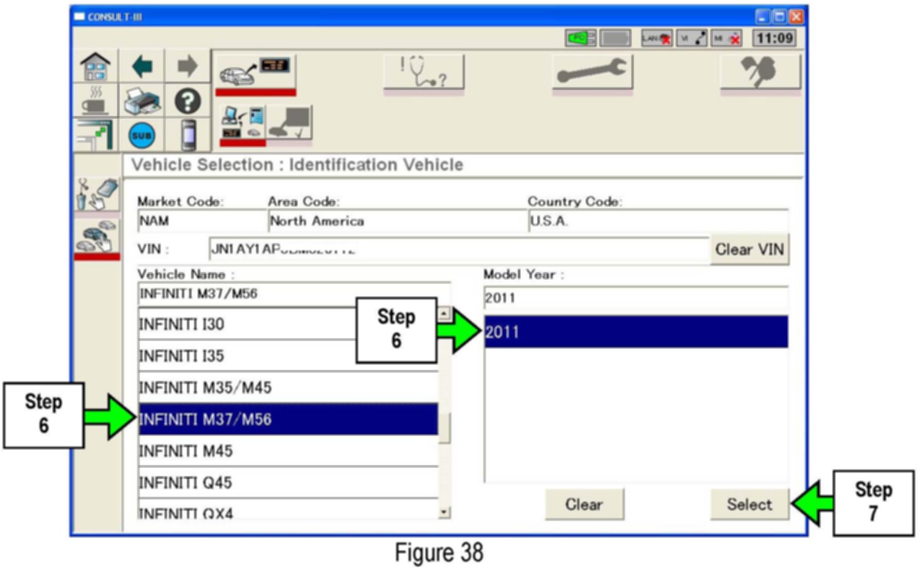This screenshot has width=924, height=575.
Task: Click the green Back arrow
Action: (x=142, y=66)
